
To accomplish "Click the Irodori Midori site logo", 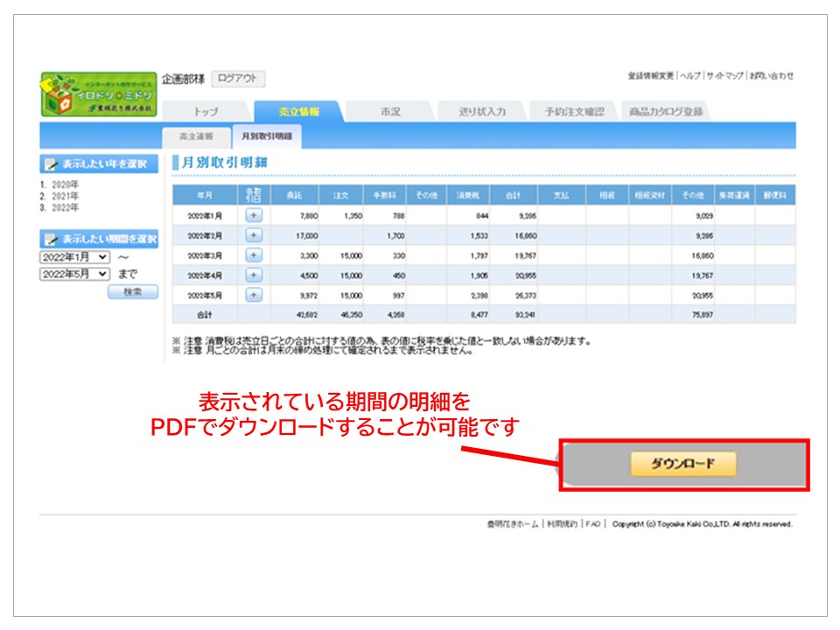I will [x=99, y=94].
